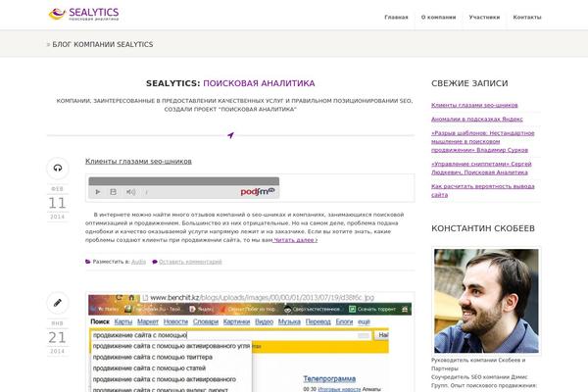Screen dimensions: 588x392
Task: Toggle the volume icon in podfm player
Action: (130, 192)
